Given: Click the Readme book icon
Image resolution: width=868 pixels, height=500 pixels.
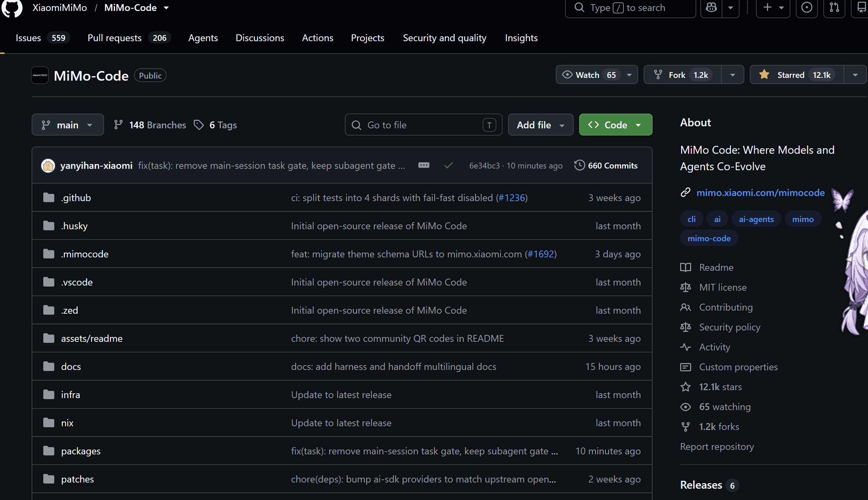Looking at the screenshot, I should (x=686, y=267).
